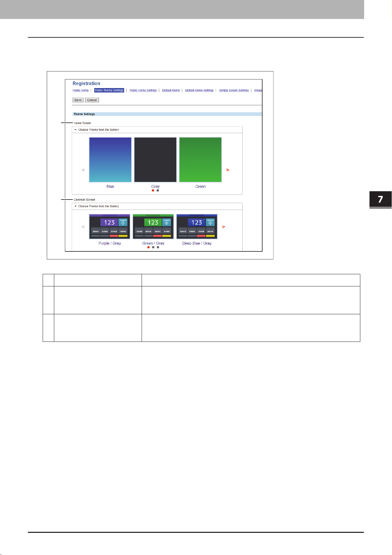Viewport: 392px width, 555px height.
Task: Select Deep Blue / Gray theme thumbnail
Action: click(x=197, y=227)
